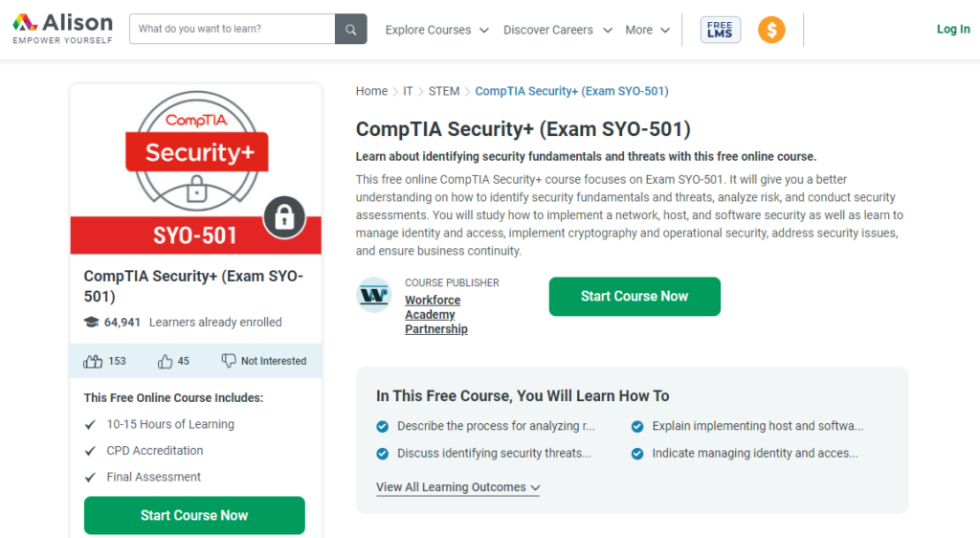Viewport: 980px width, 538px height.
Task: Click the single thumbs-up icon with 45
Action: point(165,361)
